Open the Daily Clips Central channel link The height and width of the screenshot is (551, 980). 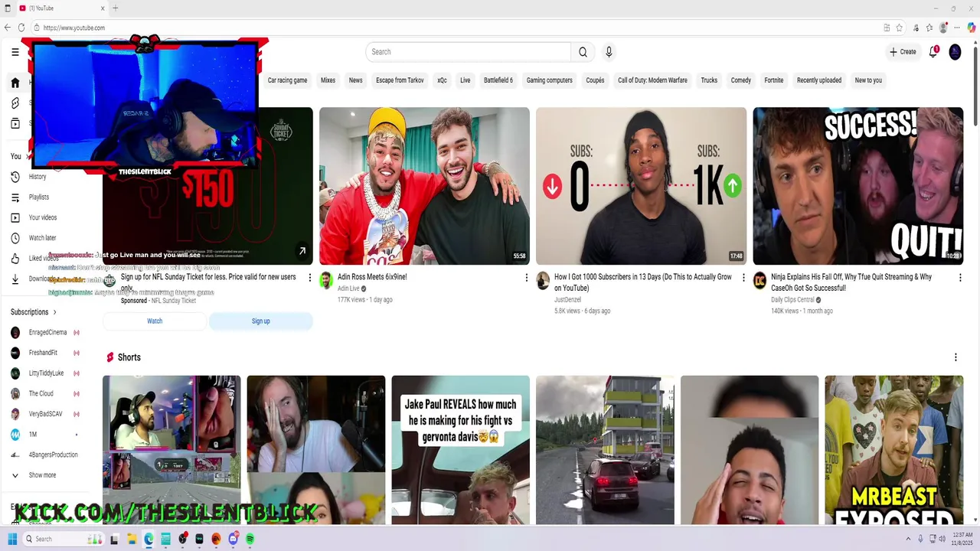click(792, 300)
